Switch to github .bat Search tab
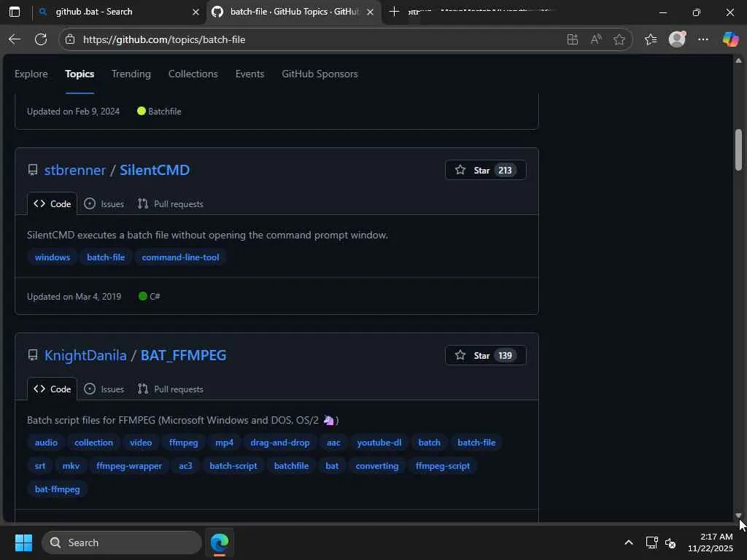The image size is (747, 560). point(119,12)
